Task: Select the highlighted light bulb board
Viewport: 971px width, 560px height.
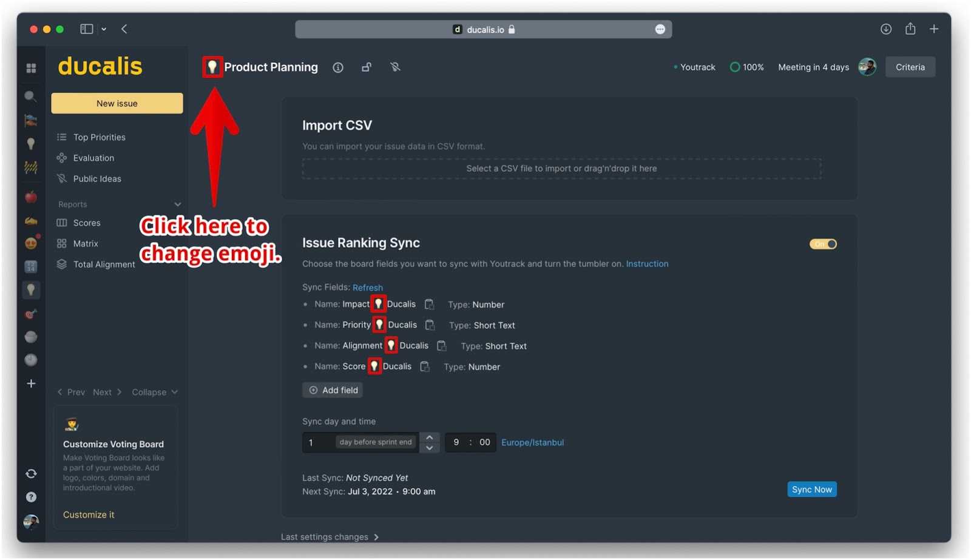Action: [x=31, y=290]
